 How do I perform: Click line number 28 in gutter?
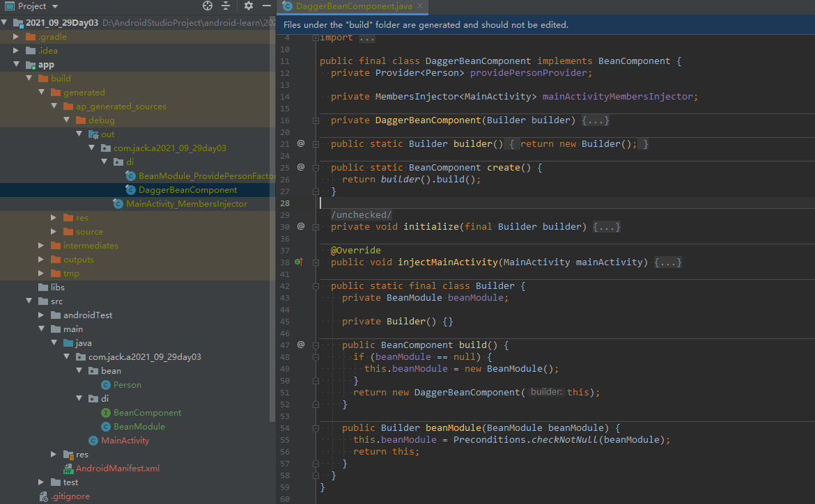tap(285, 203)
